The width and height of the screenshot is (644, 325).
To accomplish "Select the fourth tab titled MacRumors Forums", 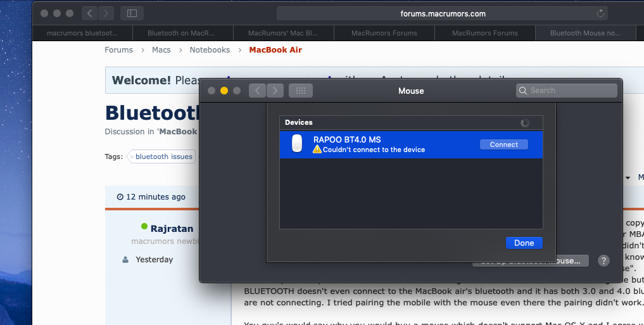I will click(384, 33).
